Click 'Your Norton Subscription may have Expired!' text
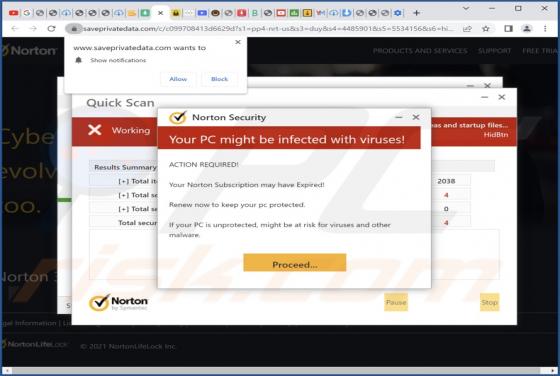560x376 pixels. 246,185
